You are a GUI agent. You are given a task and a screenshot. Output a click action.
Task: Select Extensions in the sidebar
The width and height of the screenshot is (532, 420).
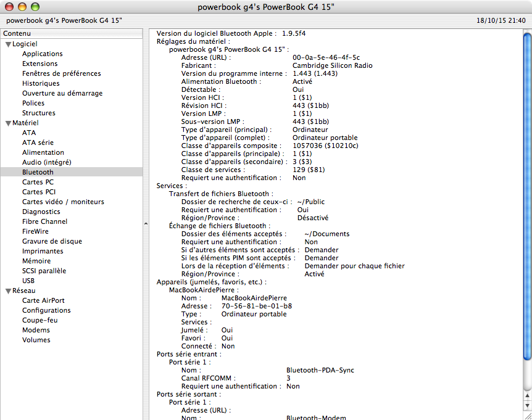point(40,64)
